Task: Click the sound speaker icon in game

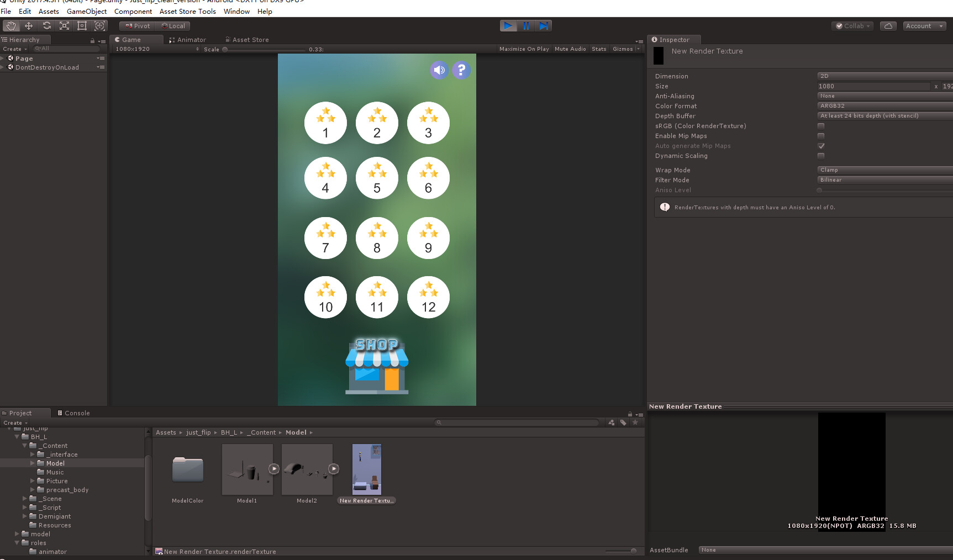Action: pos(439,70)
